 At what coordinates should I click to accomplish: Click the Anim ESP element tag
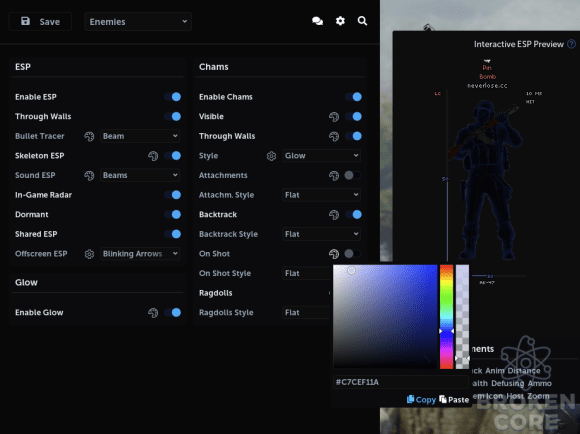pyautogui.click(x=495, y=371)
